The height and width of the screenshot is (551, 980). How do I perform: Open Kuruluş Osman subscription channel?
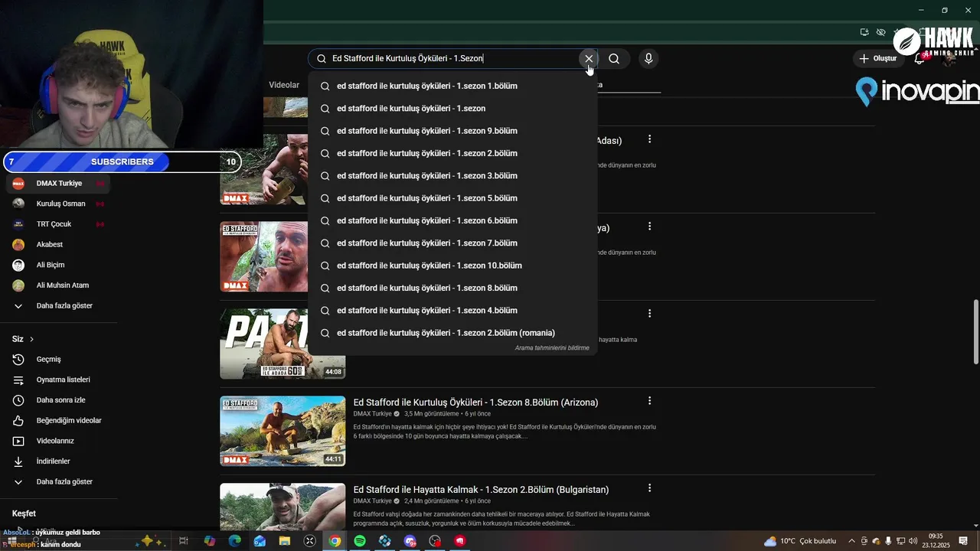(x=58, y=204)
